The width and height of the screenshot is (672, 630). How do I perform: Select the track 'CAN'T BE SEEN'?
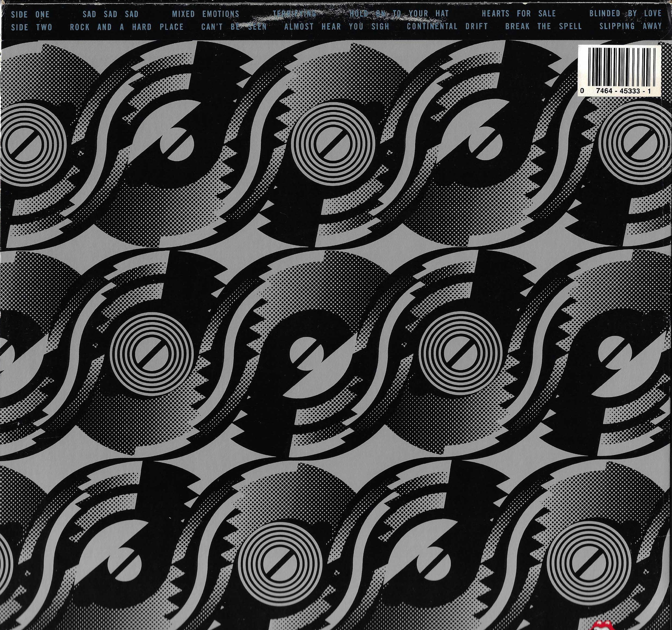tap(234, 27)
